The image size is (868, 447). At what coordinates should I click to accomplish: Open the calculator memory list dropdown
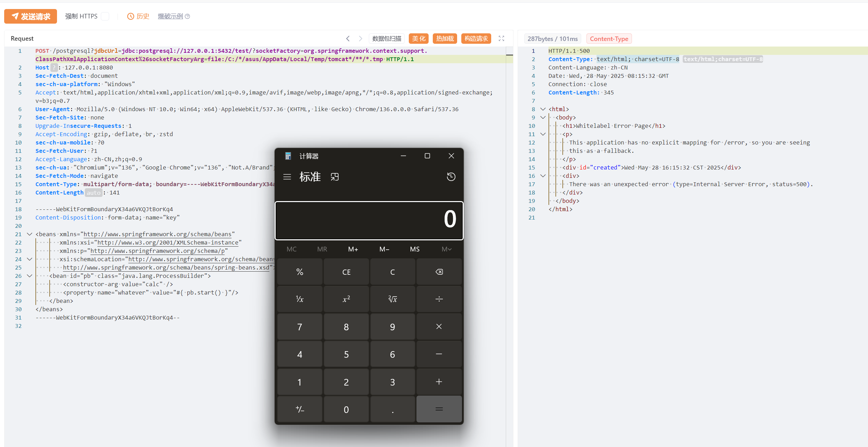click(x=446, y=249)
